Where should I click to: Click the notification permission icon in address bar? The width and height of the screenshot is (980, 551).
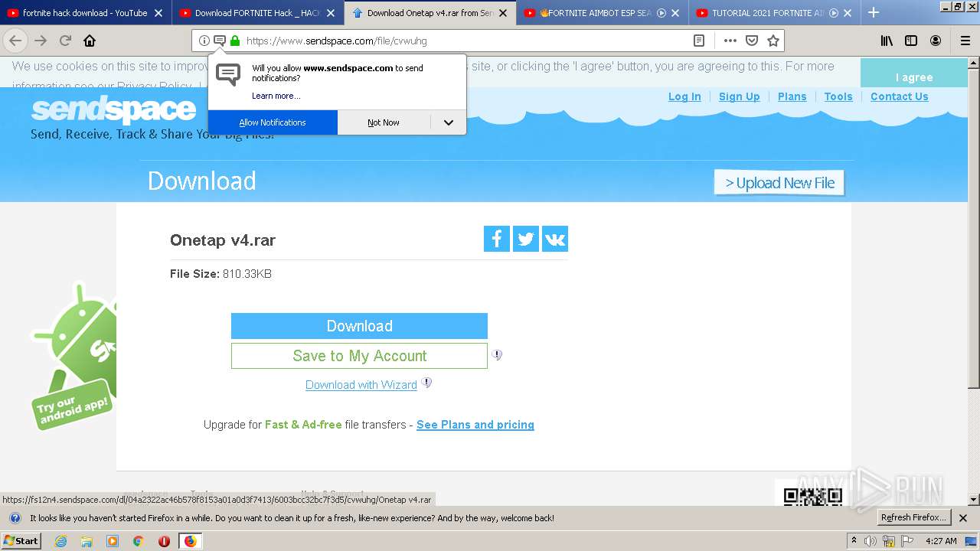point(220,41)
